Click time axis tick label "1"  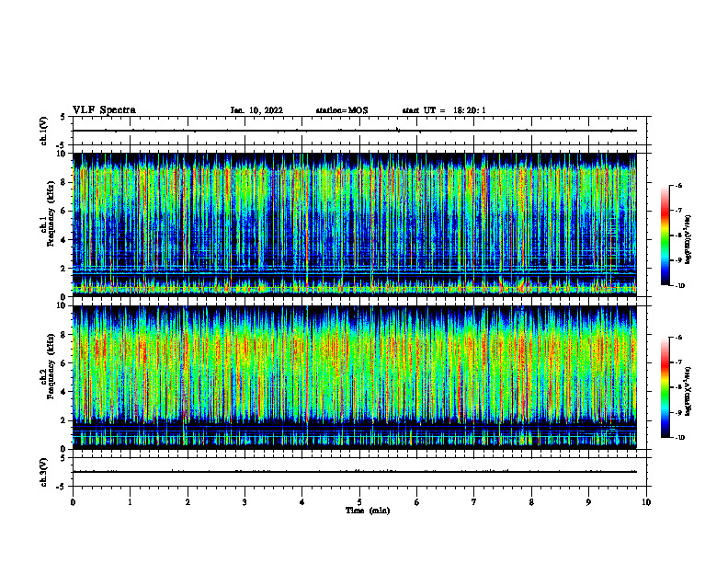[x=130, y=502]
